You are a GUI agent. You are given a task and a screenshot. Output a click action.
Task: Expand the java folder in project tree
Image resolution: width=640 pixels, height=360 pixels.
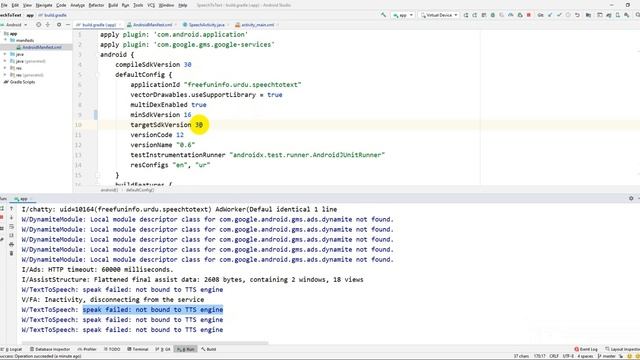click(5, 54)
